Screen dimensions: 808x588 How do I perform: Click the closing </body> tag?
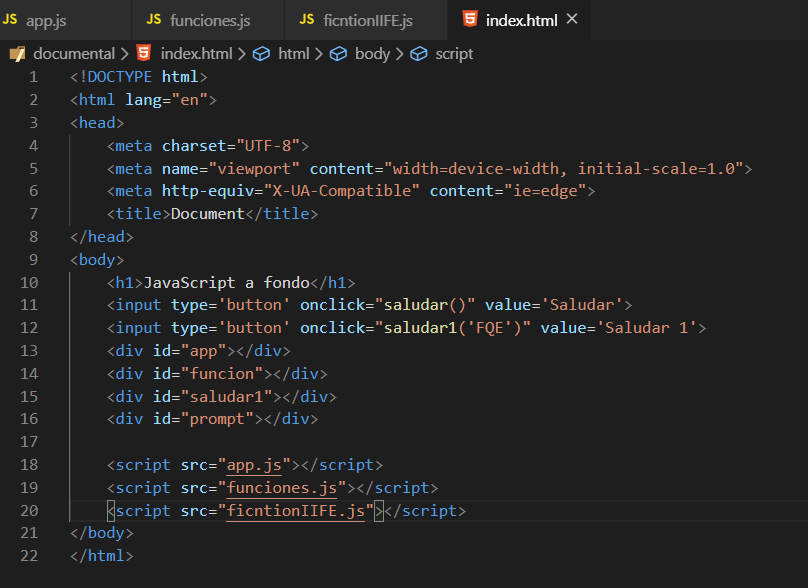click(102, 533)
